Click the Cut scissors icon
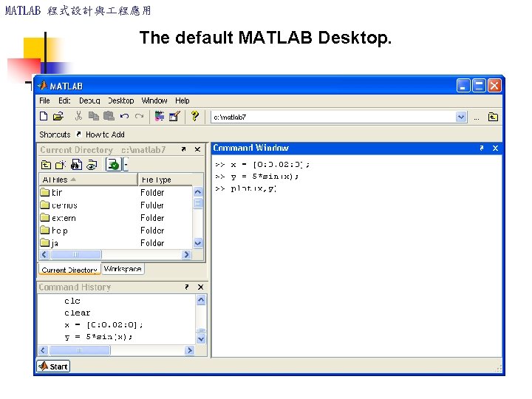Image resolution: width=532 pixels, height=399 pixels. pos(78,116)
